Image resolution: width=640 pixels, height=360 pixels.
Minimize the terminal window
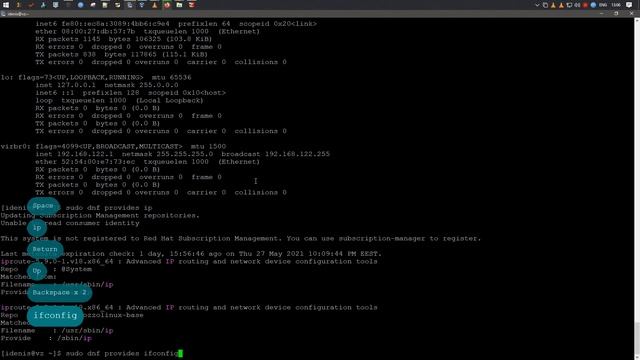[602, 13]
